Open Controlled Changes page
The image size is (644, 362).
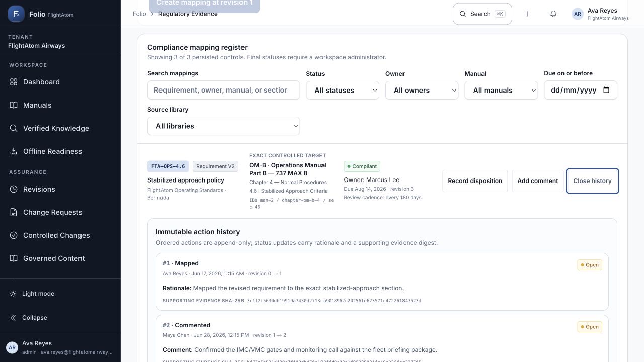60,235
